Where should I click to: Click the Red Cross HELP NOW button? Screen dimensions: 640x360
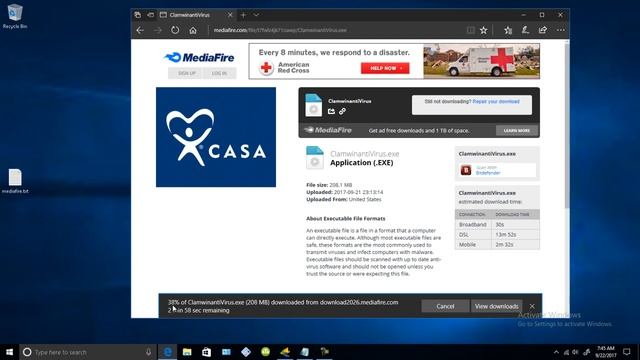[385, 68]
